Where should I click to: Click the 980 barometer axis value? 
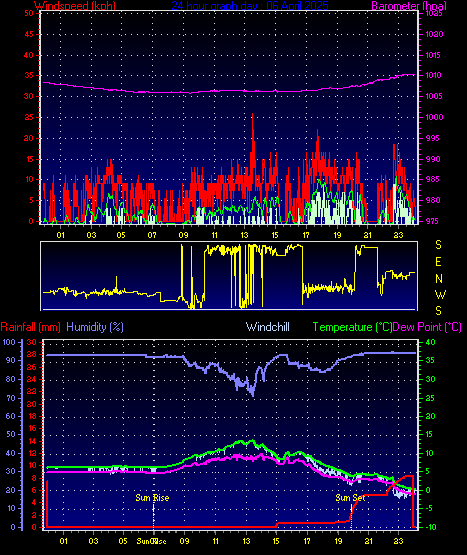pos(432,200)
